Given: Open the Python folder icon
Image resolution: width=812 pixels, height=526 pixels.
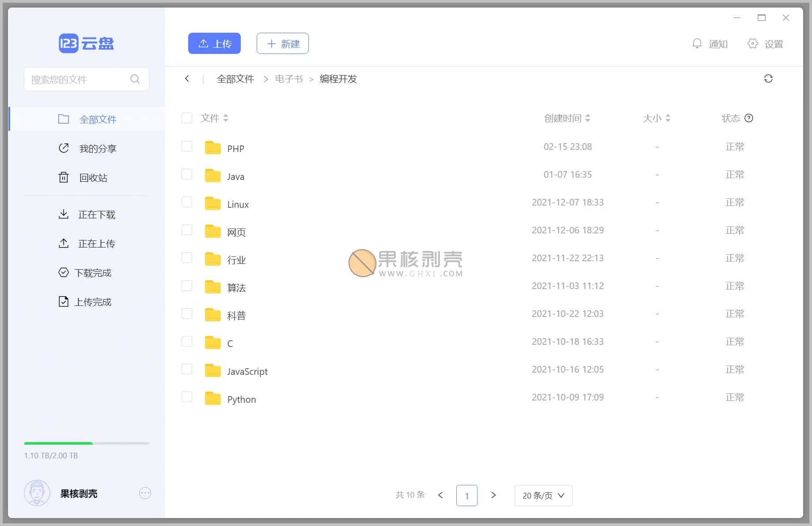Looking at the screenshot, I should 213,399.
